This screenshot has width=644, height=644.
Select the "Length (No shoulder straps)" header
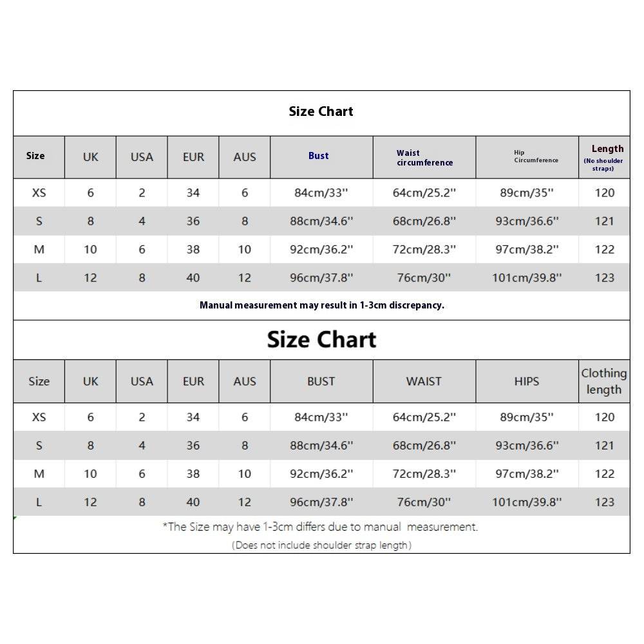point(604,158)
